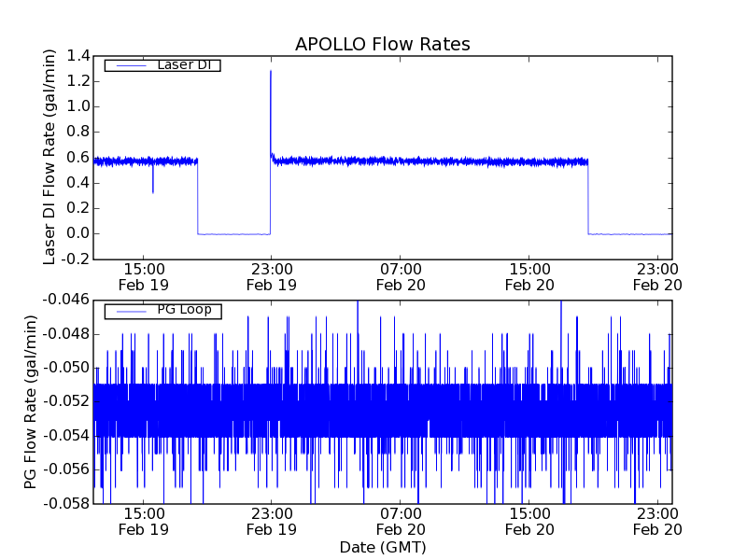Click the peak of the Laser DI spike near 1.3

coord(271,71)
